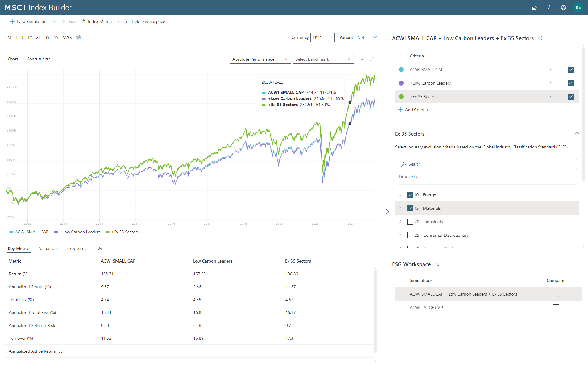Click the +Low Carbon Leaders purple color dot

[x=401, y=83]
